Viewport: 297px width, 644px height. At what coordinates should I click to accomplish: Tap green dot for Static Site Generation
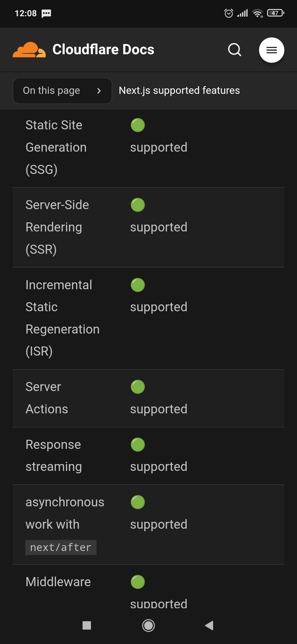[x=138, y=125]
